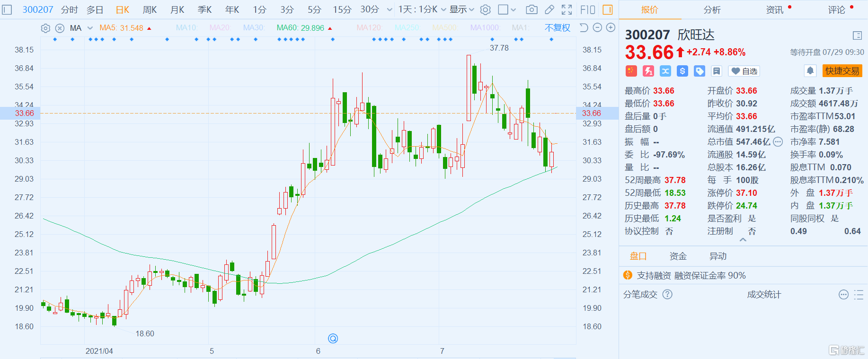Click the 300207 stock code link
This screenshot has width=868, height=359.
tap(38, 9)
